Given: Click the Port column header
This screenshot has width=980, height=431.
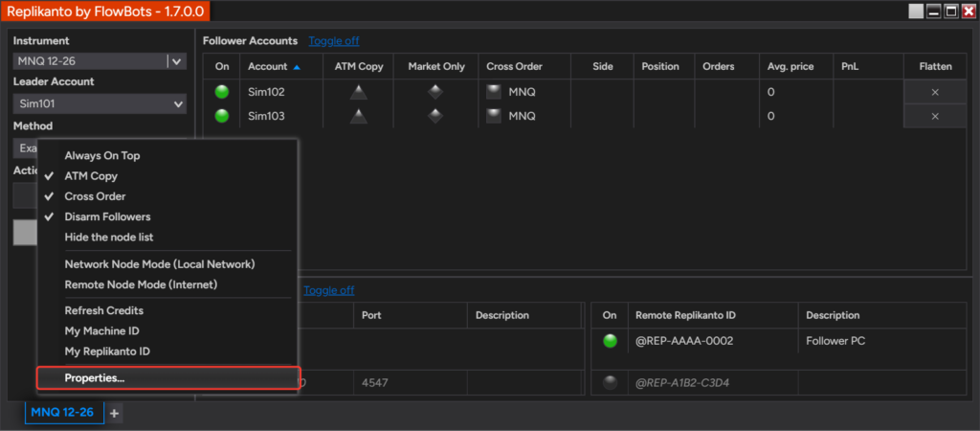Looking at the screenshot, I should point(410,315).
